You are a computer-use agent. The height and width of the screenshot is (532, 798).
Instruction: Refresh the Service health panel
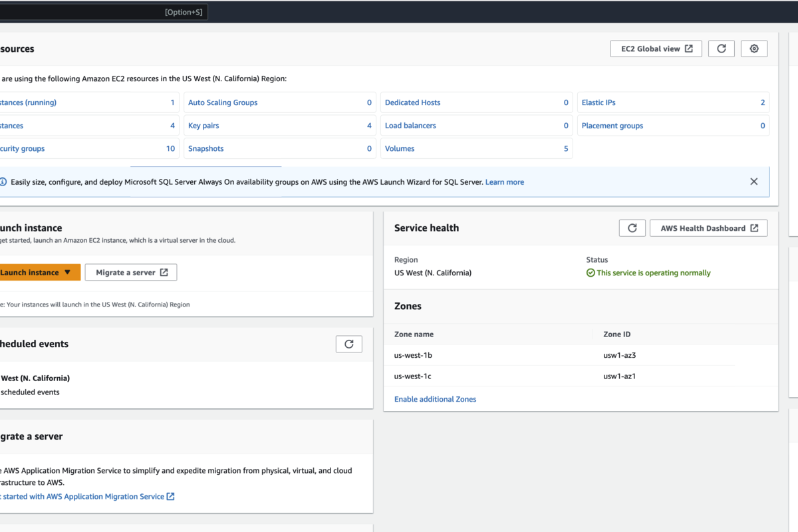click(632, 228)
